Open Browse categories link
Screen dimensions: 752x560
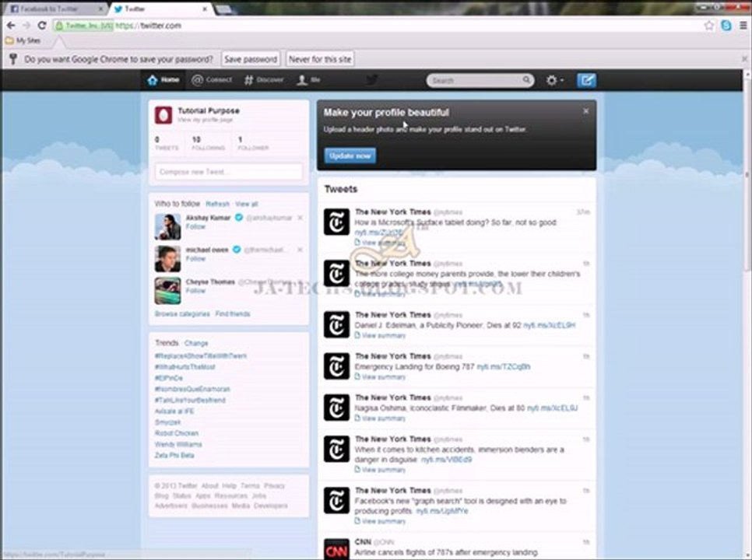coord(182,313)
